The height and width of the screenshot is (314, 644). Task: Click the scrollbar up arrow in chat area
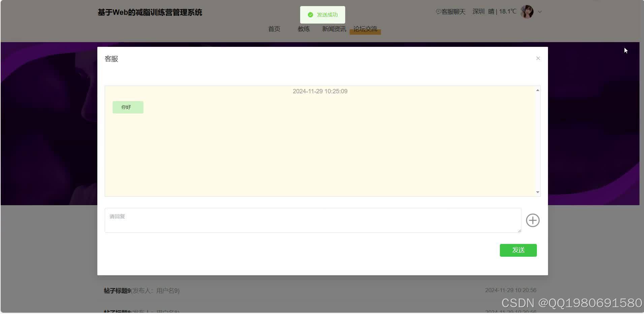click(x=537, y=90)
